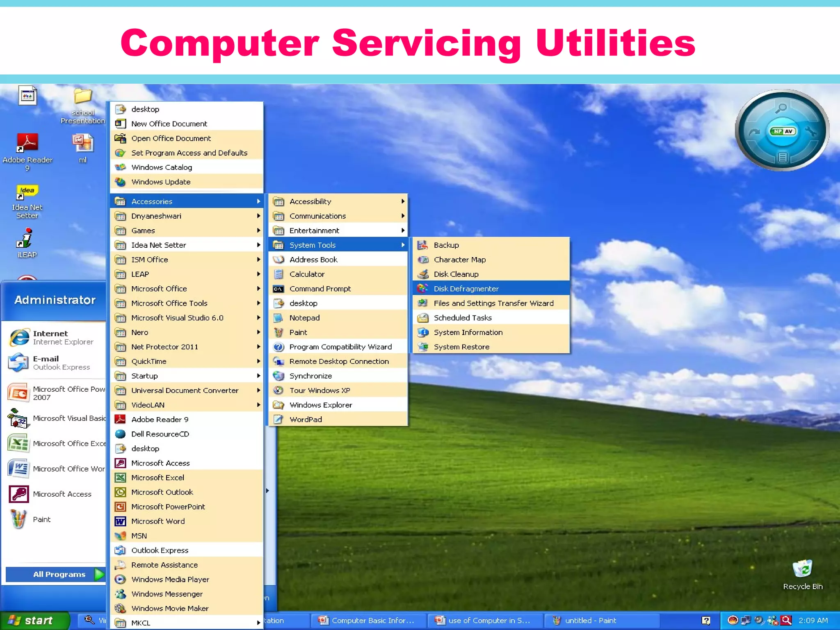Open Address Book entry

[338, 260]
